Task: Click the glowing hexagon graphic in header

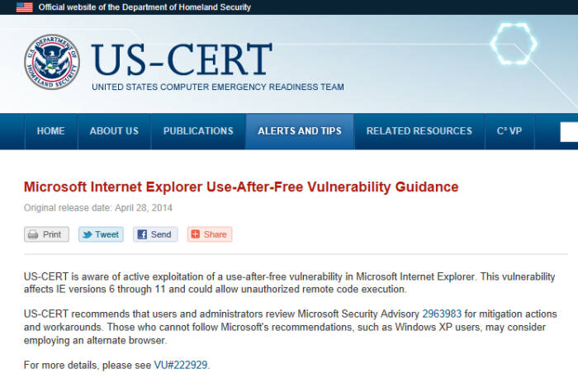Action: click(513, 44)
